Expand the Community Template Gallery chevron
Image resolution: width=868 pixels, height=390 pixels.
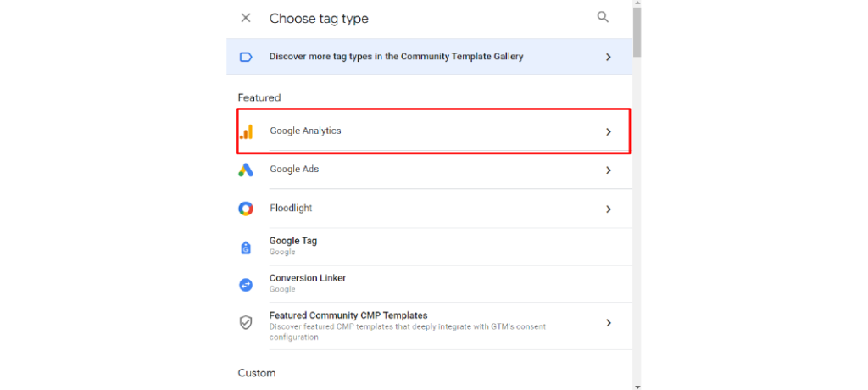click(x=609, y=57)
